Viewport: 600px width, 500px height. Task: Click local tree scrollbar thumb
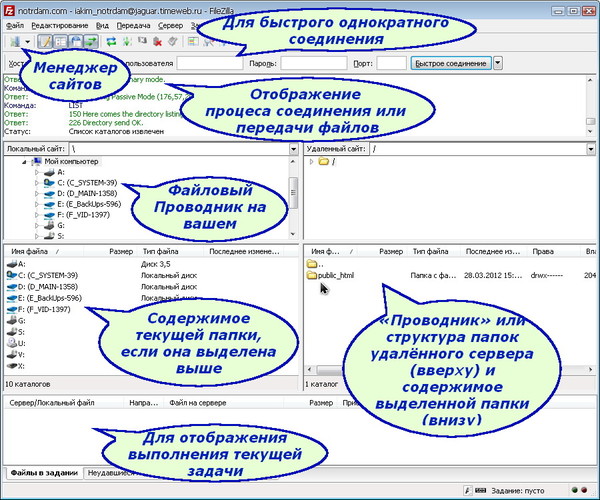pos(293,192)
